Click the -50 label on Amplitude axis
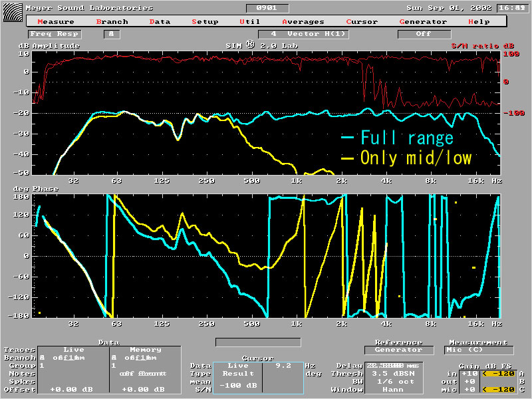The image size is (532, 399). [x=21, y=173]
